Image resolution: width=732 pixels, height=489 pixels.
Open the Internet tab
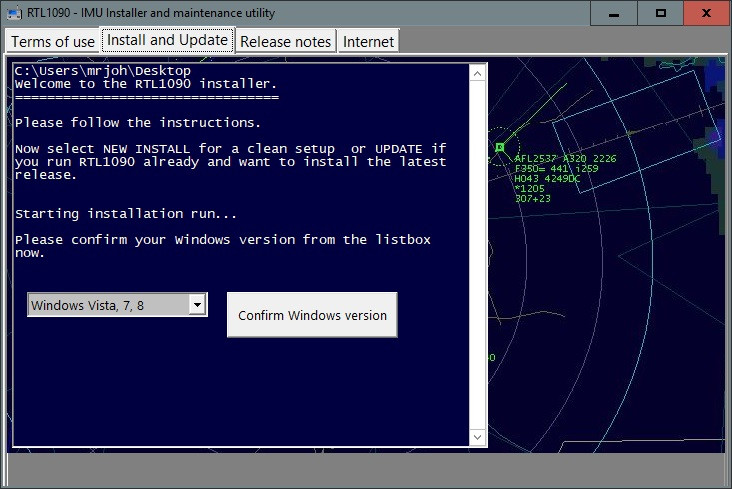click(x=368, y=42)
